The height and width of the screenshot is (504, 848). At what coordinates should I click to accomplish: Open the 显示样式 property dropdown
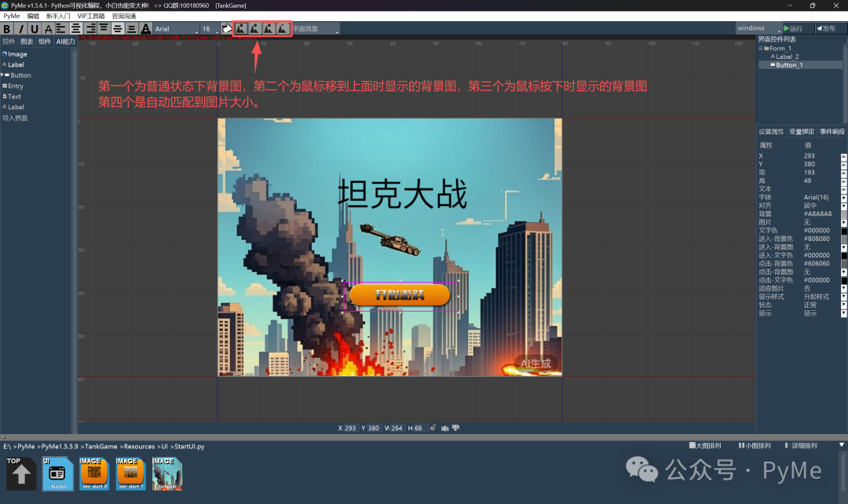coord(843,297)
